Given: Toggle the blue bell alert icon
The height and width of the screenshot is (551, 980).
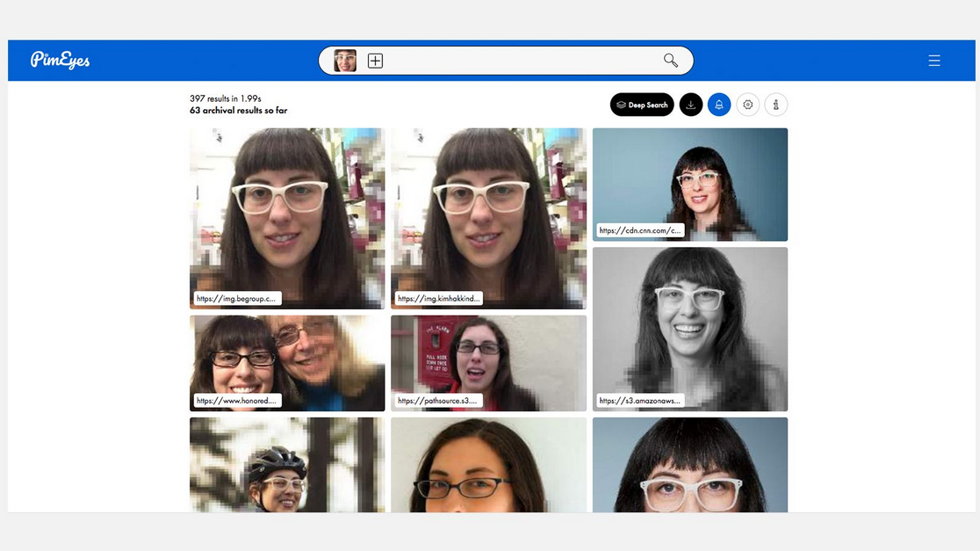Looking at the screenshot, I should [x=719, y=105].
